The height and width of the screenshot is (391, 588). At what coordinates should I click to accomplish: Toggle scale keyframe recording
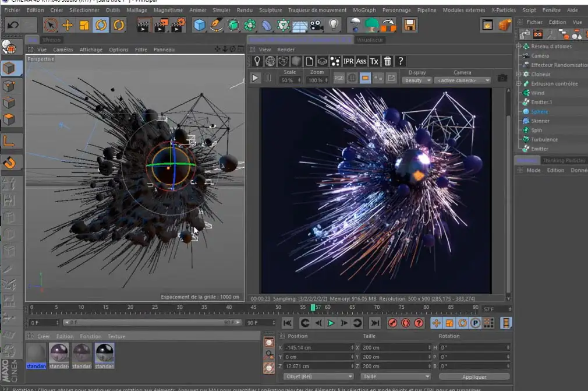click(449, 323)
